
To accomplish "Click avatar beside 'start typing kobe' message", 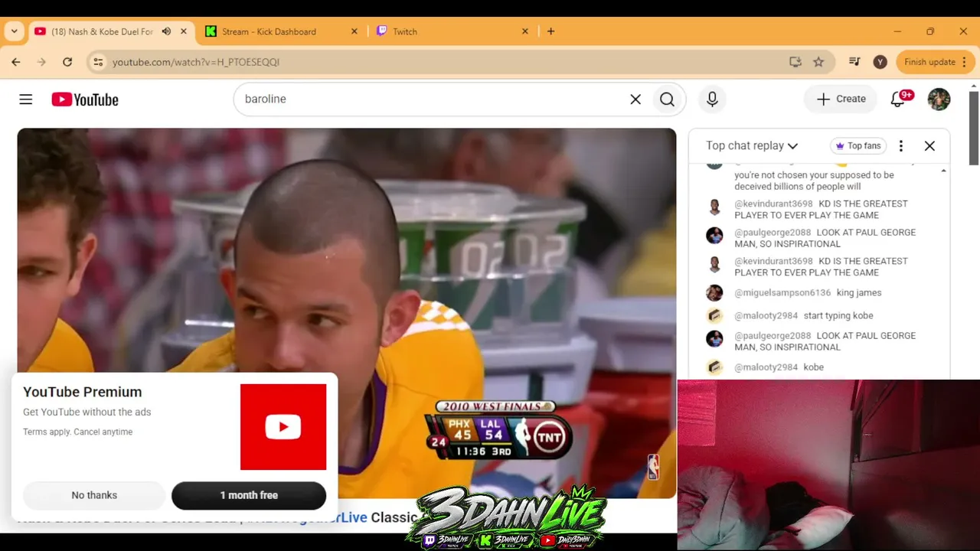I will point(714,315).
